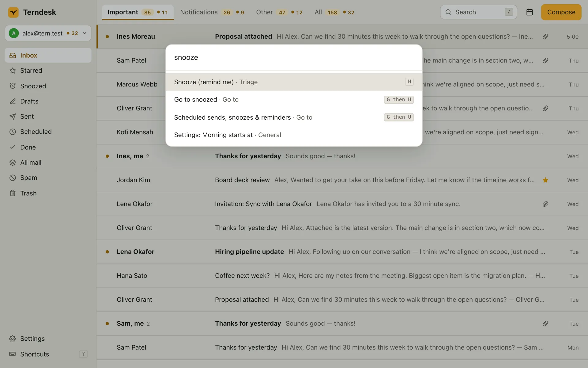
Task: Click the Starred star icon in sidebar
Action: click(x=13, y=71)
